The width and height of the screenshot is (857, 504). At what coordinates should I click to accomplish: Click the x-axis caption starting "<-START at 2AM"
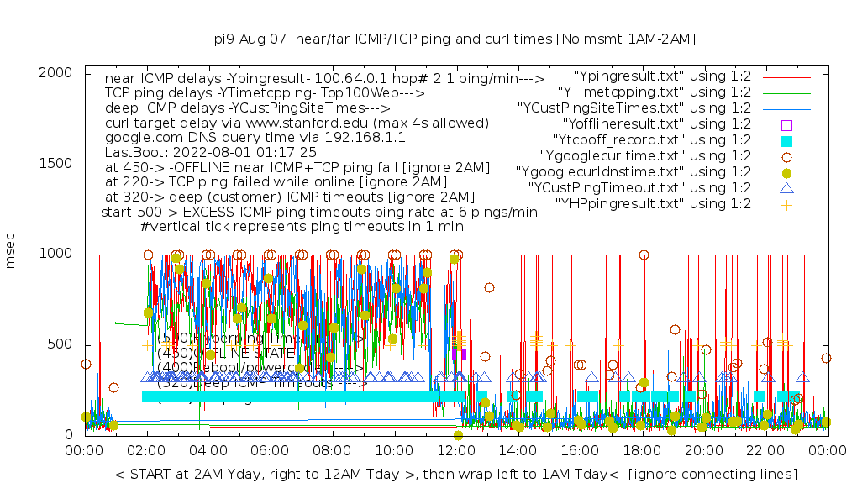coord(456,475)
